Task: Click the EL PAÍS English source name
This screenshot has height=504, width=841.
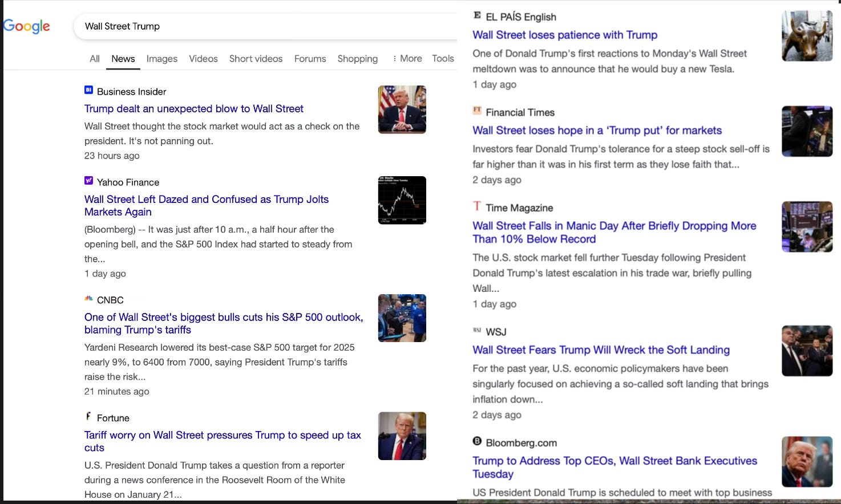Action: pyautogui.click(x=521, y=17)
